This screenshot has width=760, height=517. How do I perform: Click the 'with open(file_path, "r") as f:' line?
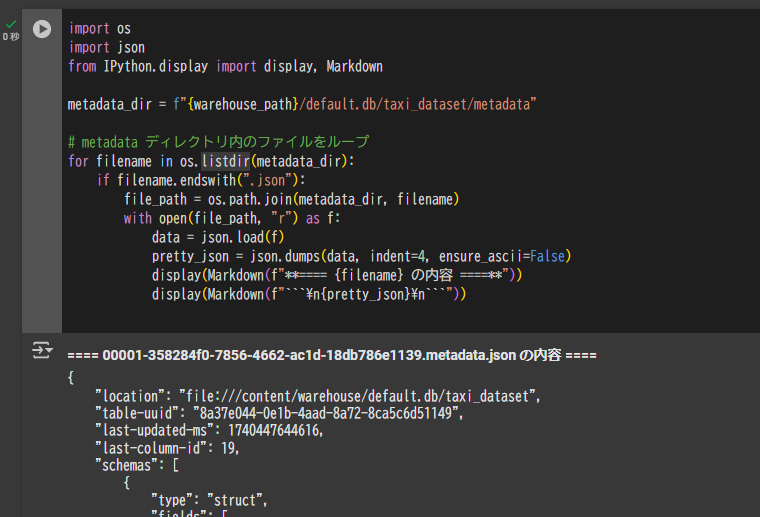[232, 218]
